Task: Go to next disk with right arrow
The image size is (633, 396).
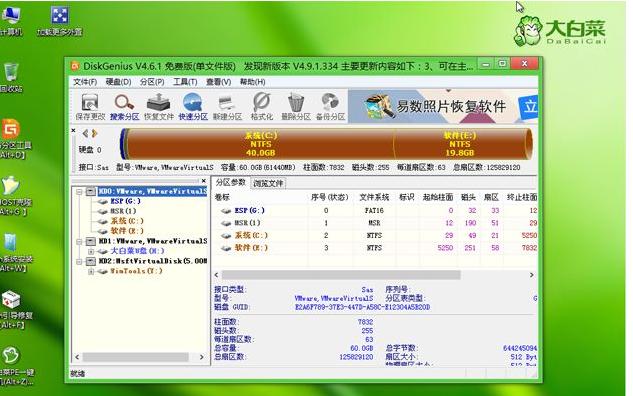Action: coord(94,133)
